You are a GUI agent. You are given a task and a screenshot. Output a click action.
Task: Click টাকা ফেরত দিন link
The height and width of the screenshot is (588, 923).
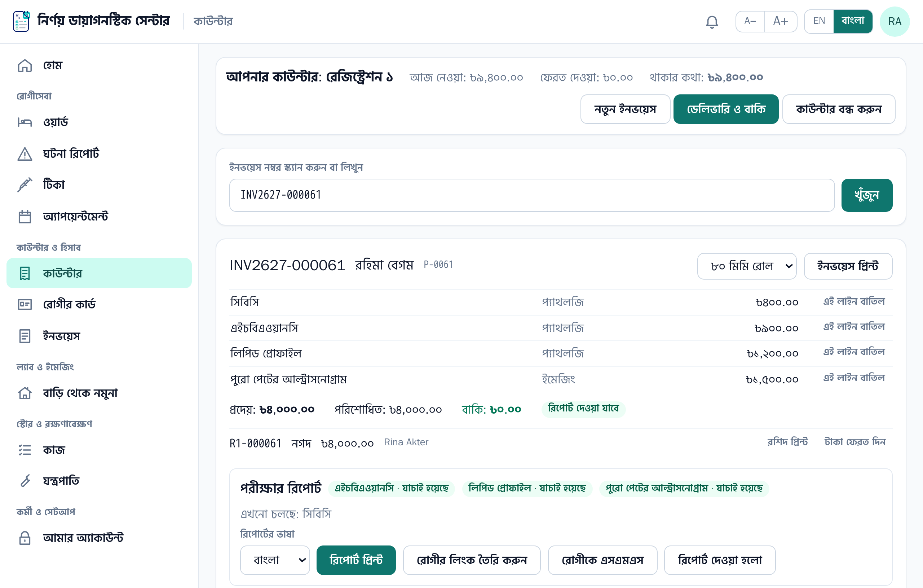coord(855,442)
